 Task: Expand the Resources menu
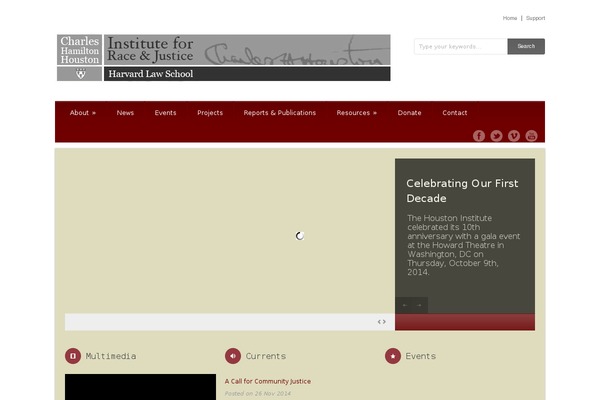[x=357, y=113]
